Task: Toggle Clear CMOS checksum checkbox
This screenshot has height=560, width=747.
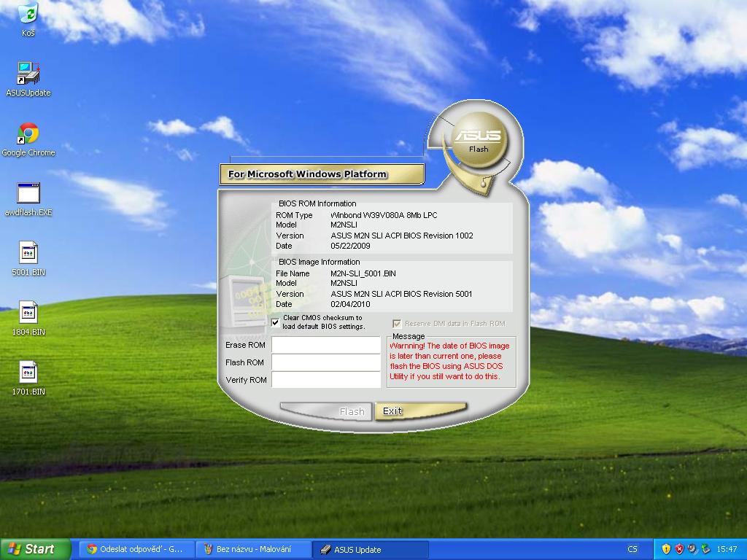Action: [x=275, y=322]
